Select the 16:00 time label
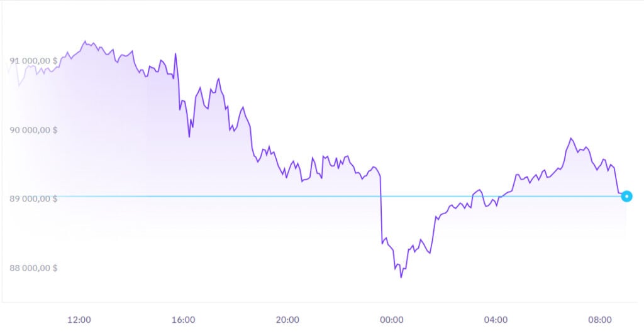The width and height of the screenshot is (644, 336). click(x=183, y=320)
